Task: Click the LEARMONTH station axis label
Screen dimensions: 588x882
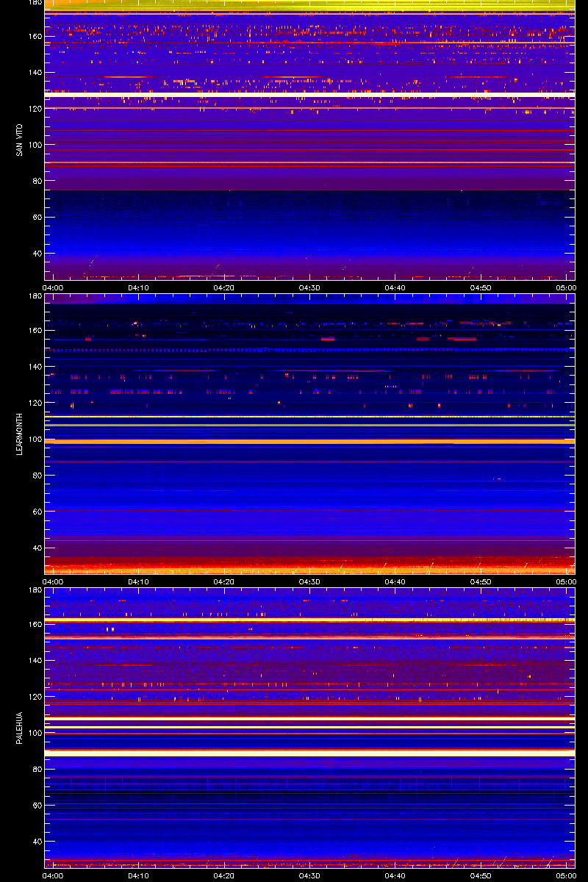Action: pyautogui.click(x=19, y=433)
